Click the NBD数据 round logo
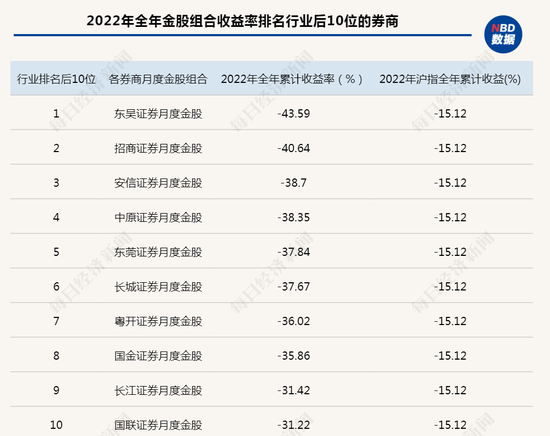The image size is (550, 436). tap(503, 34)
